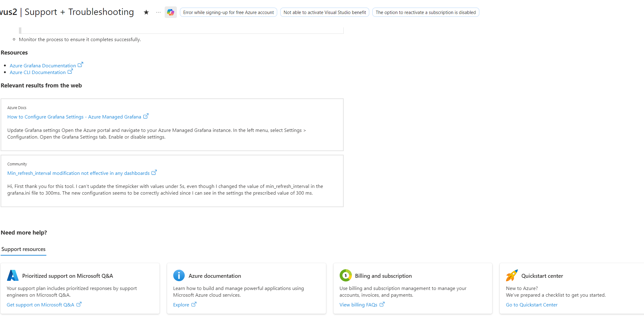Click the Azure logo on Prioritized support card
Screen dimensions: 644x325
pyautogui.click(x=13, y=275)
